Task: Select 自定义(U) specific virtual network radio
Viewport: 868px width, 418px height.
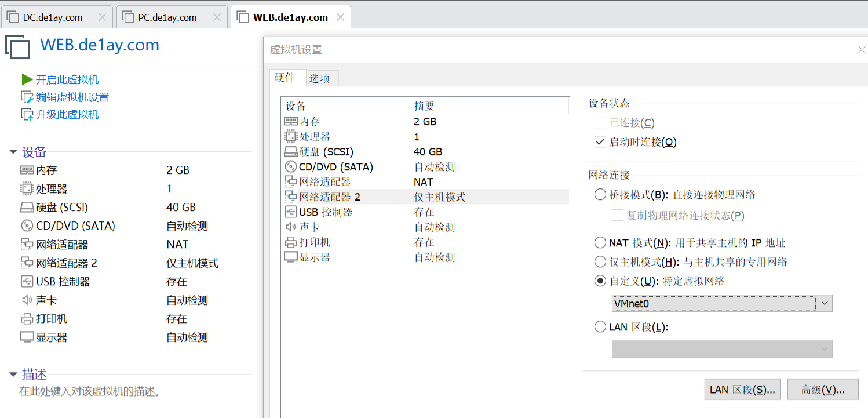Action: click(x=600, y=281)
